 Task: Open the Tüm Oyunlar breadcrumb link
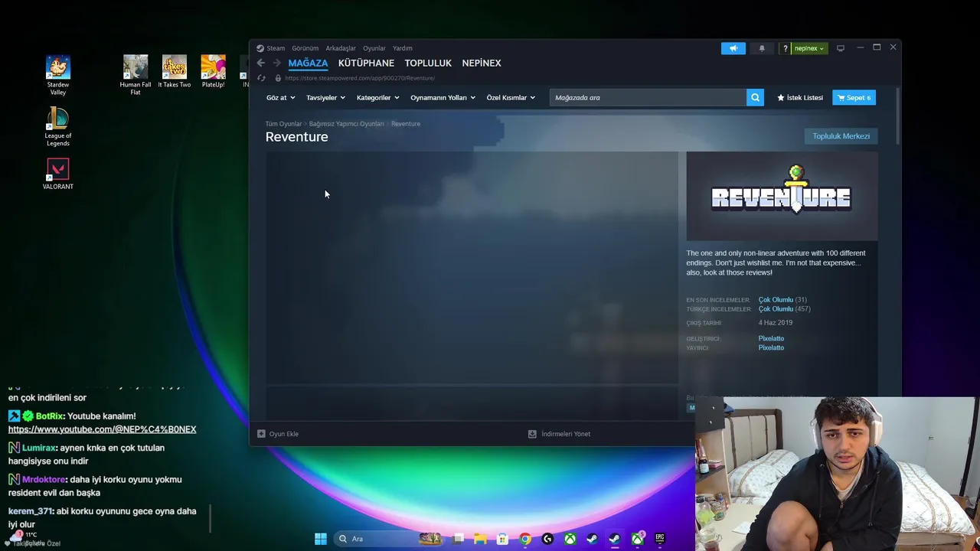pos(283,123)
